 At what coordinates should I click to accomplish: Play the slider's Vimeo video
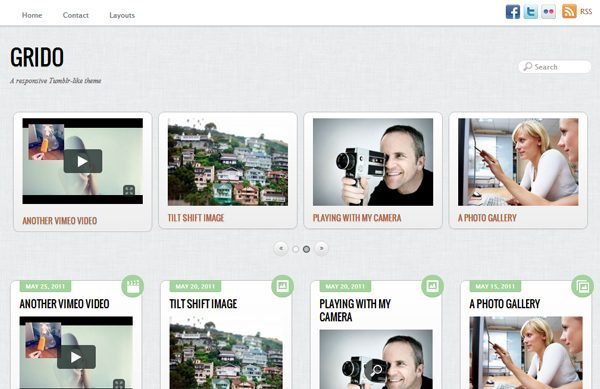(83, 161)
